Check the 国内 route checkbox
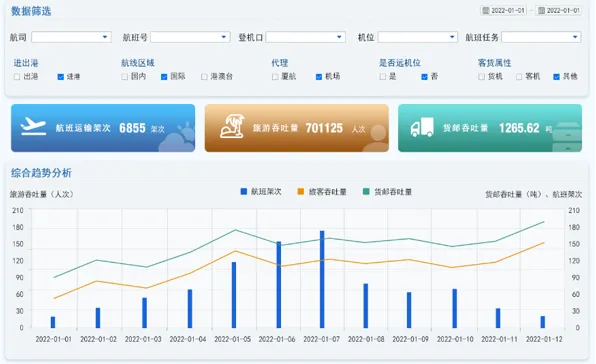The image size is (596, 364). 125,77
